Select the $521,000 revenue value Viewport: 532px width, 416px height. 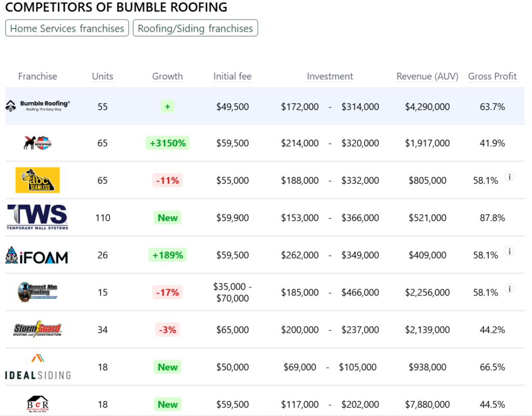coord(427,218)
